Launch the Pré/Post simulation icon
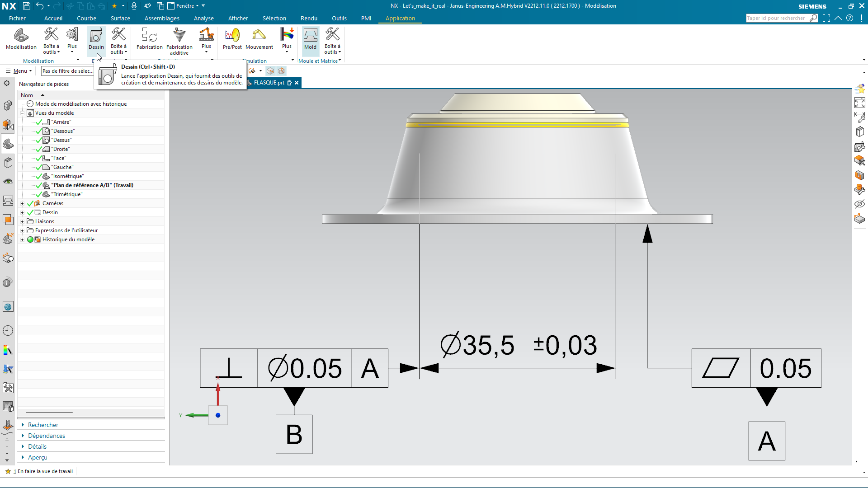The height and width of the screenshot is (488, 868). pos(232,39)
